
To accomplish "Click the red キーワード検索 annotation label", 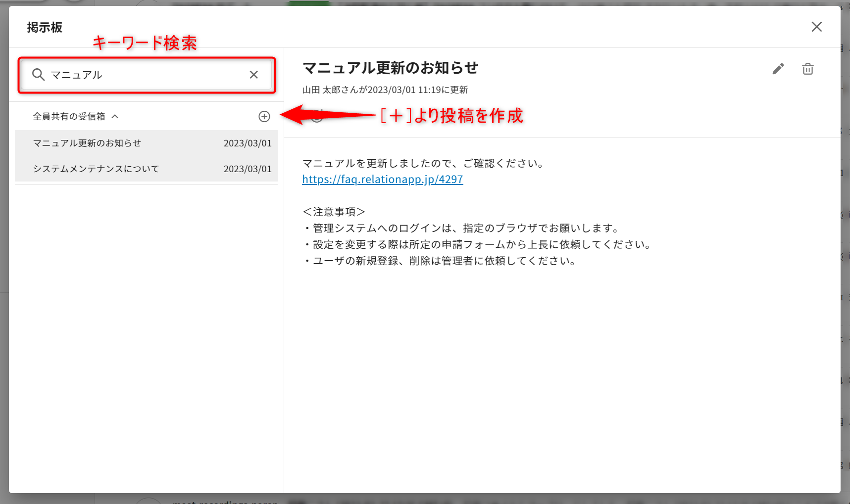I will coord(145,43).
